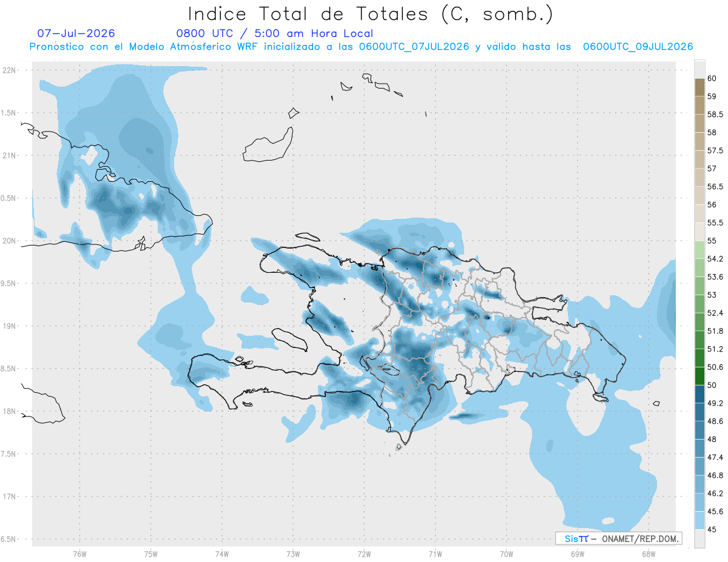The image size is (728, 562).
Task: Click the valid-until time '0600UTC_09JUL2026'
Action: [x=638, y=47]
